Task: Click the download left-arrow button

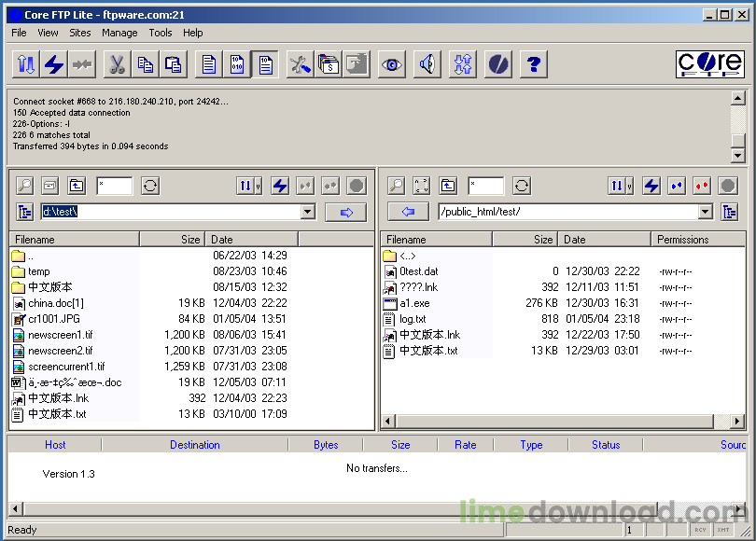Action: [407, 212]
